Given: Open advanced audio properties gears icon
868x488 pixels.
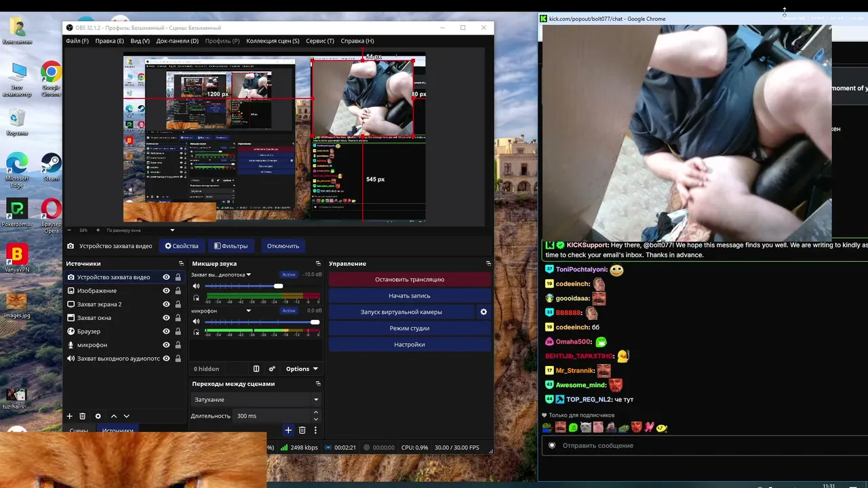Looking at the screenshot, I should [272, 369].
